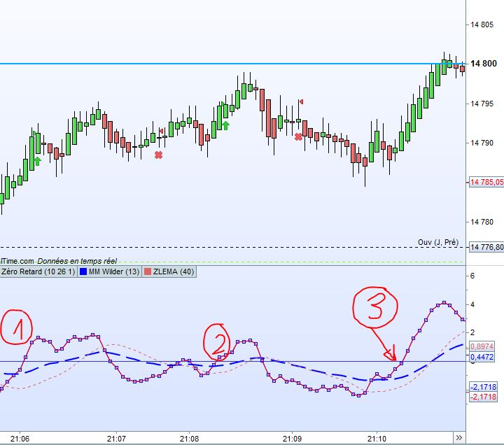
Task: Click the blue MM Wilder color square
Action: (83, 271)
